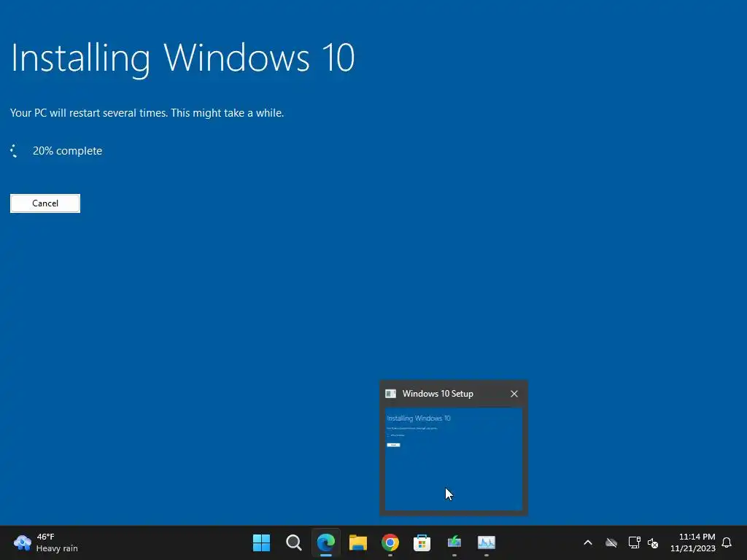Click the muted volume tray icon
Screen dimensions: 747x560
653,542
